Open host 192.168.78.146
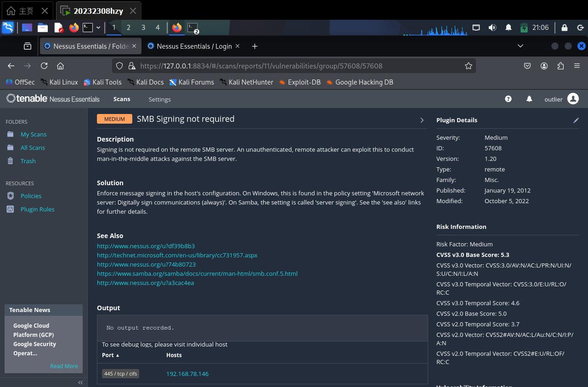 tap(187, 374)
